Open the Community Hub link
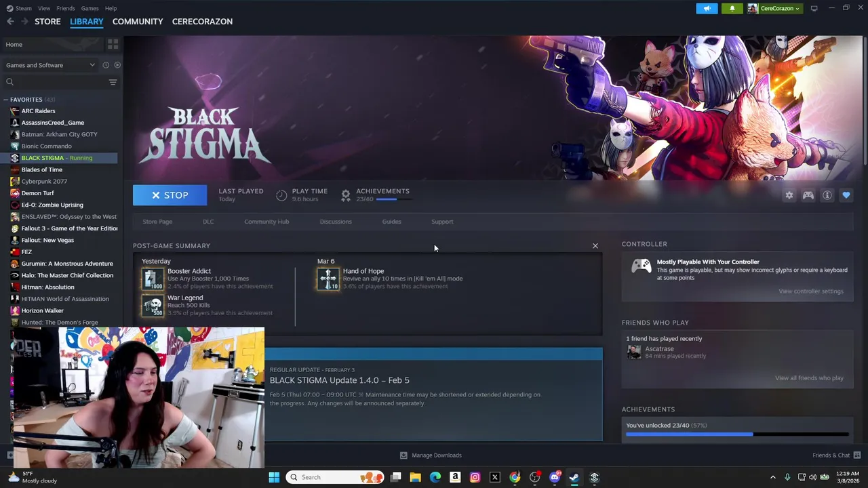This screenshot has width=868, height=488. pyautogui.click(x=267, y=222)
